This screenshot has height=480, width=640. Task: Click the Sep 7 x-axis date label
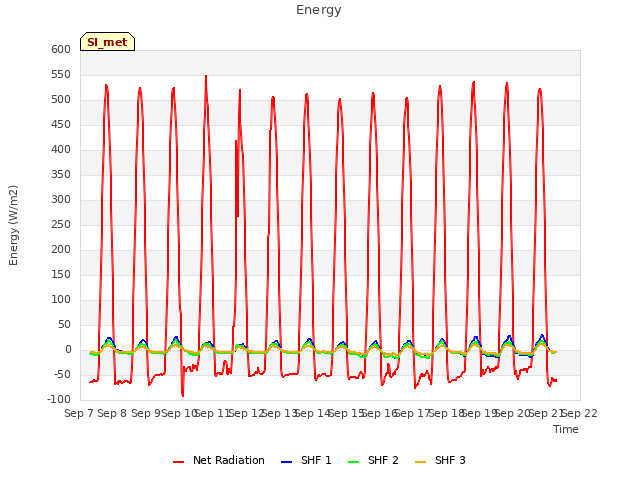[79, 413]
